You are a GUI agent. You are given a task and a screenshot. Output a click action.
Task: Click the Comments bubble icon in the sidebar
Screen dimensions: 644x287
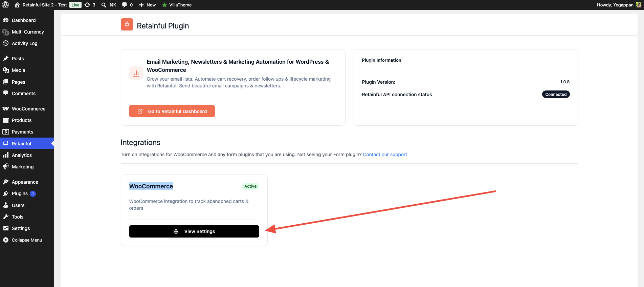click(6, 93)
